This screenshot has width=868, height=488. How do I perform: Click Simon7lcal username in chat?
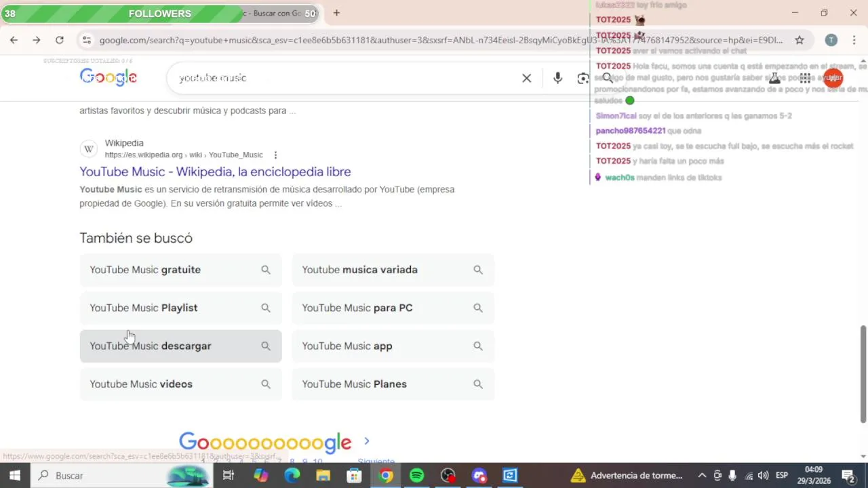(616, 116)
